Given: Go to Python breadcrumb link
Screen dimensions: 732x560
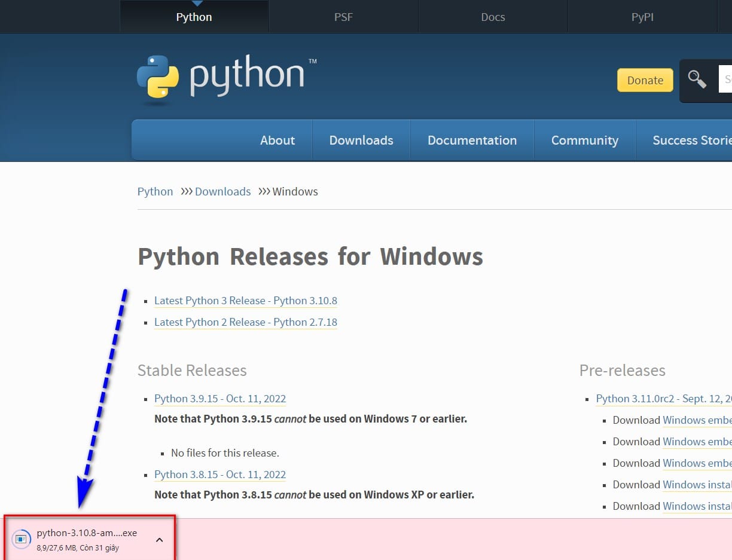Looking at the screenshot, I should point(155,191).
